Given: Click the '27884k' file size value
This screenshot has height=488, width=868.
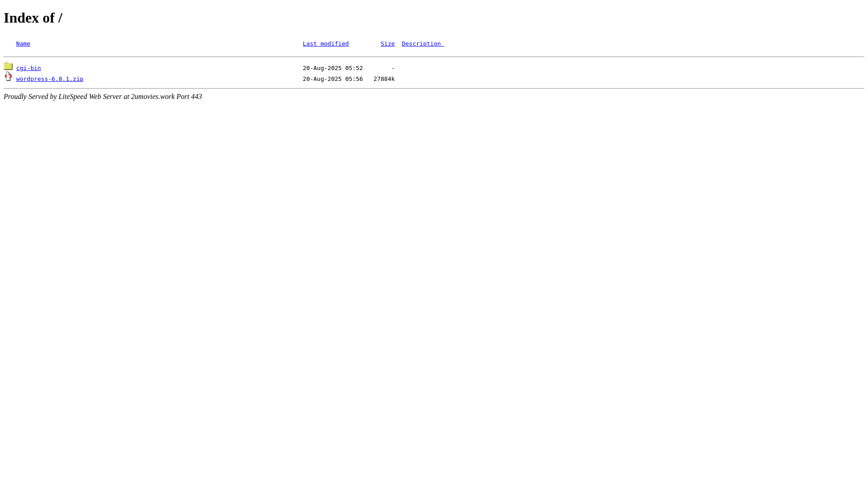Looking at the screenshot, I should pos(384,79).
